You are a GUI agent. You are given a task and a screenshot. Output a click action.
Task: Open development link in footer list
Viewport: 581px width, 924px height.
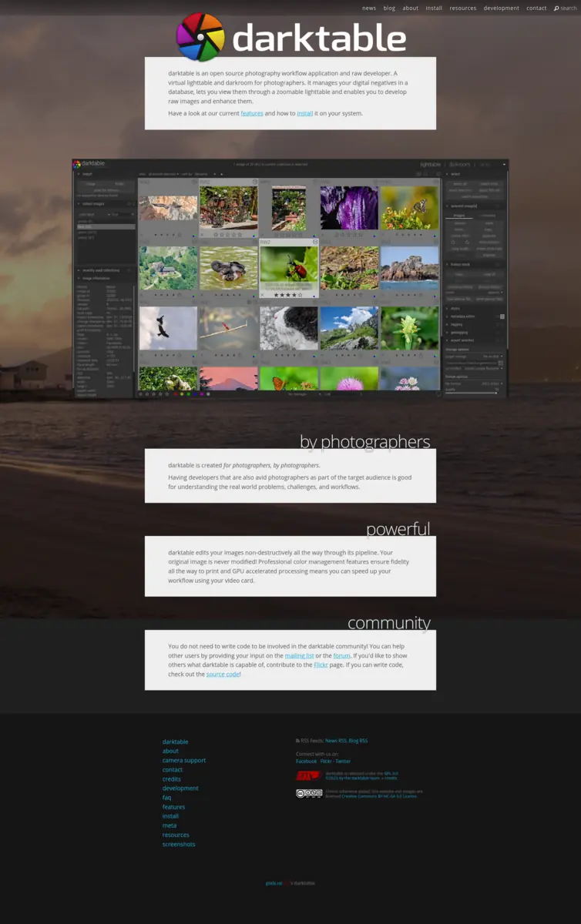pyautogui.click(x=180, y=788)
